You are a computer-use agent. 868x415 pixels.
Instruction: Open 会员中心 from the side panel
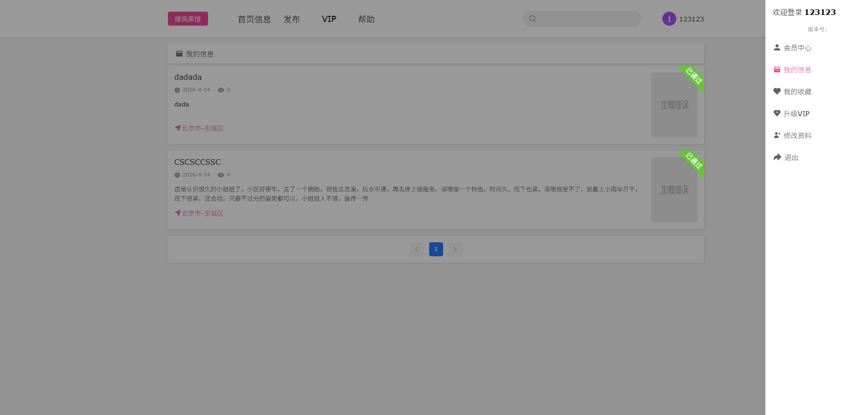[x=797, y=48]
